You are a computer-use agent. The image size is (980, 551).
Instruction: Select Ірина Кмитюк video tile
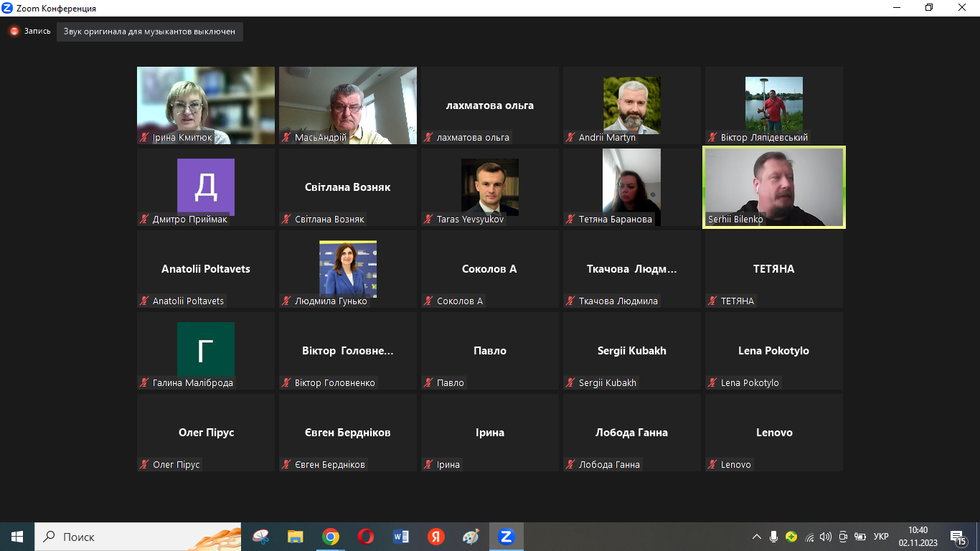coord(206,105)
